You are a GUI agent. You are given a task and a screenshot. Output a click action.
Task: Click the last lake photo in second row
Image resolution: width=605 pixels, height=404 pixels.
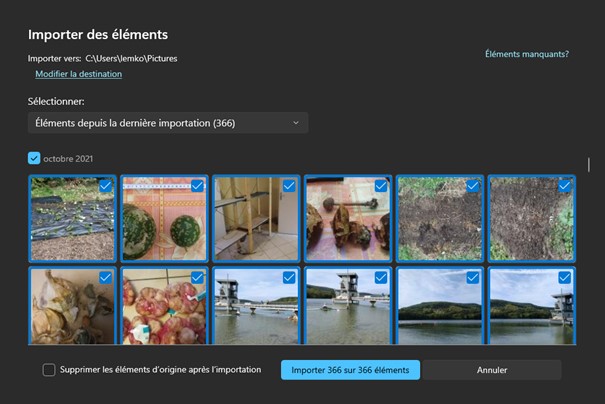point(530,306)
